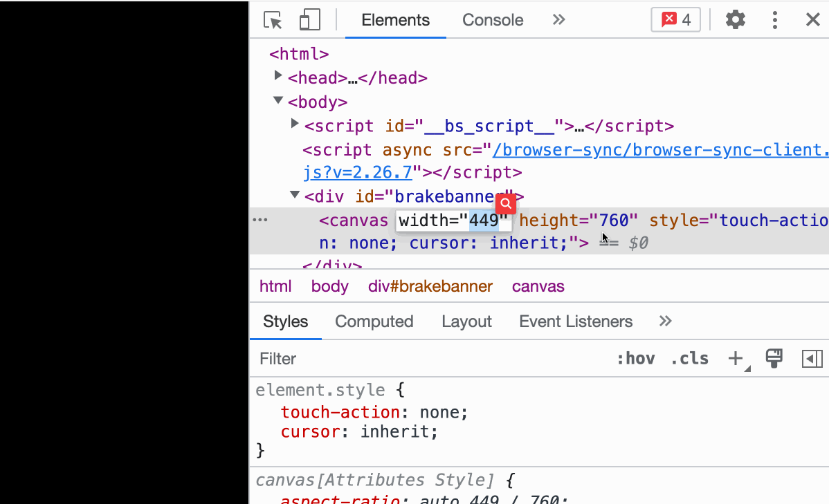Collapse the div brakebanner node

(x=295, y=194)
